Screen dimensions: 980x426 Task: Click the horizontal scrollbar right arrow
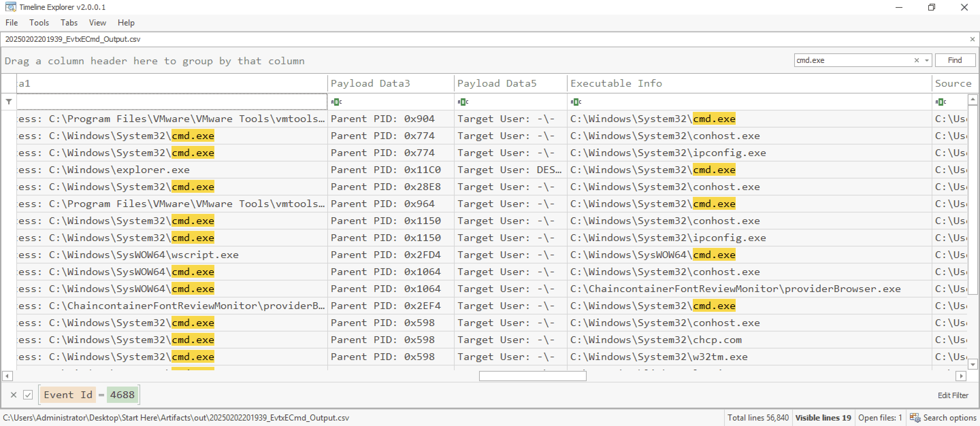click(x=961, y=376)
